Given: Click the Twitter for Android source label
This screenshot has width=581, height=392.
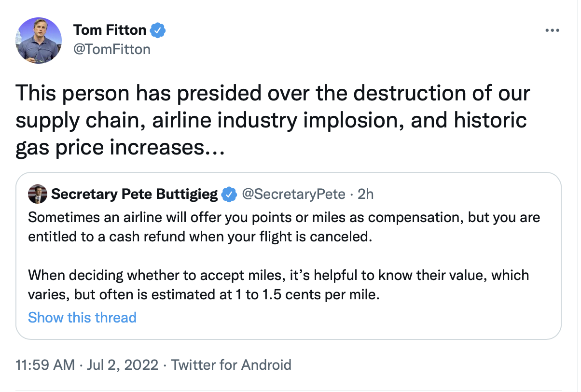Looking at the screenshot, I should [x=231, y=364].
